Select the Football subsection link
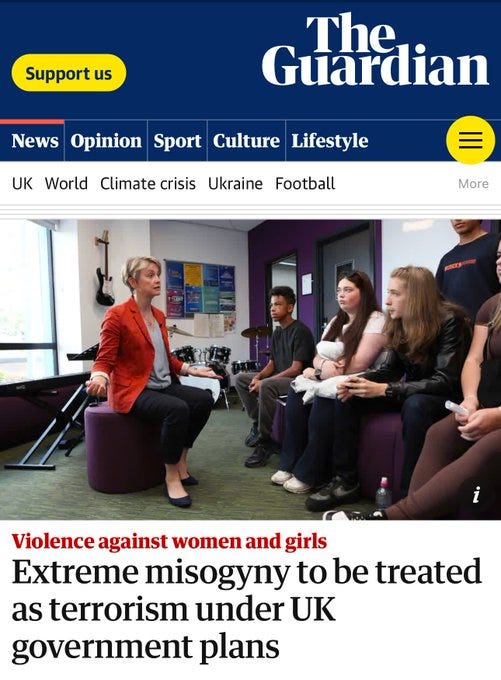Viewport: 501px width, 680px height. click(305, 183)
